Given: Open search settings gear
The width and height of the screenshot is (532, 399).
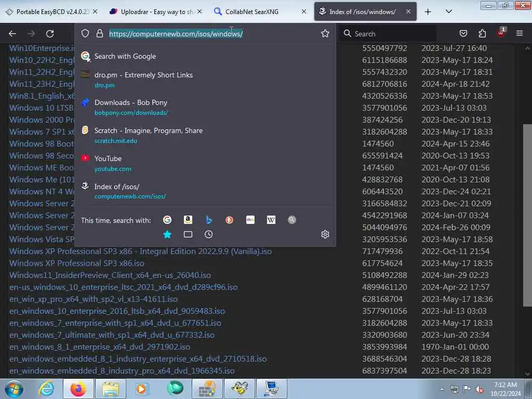Looking at the screenshot, I should click(325, 234).
